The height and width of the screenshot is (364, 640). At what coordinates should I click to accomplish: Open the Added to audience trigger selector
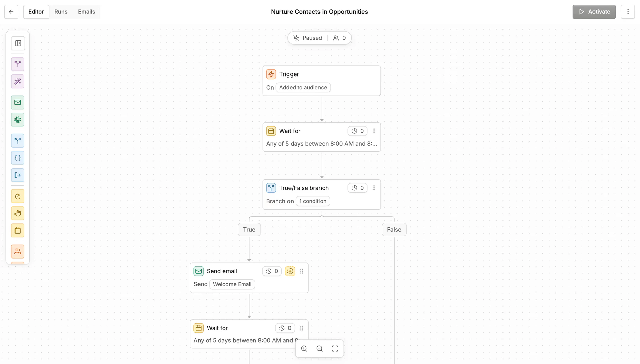tap(303, 88)
